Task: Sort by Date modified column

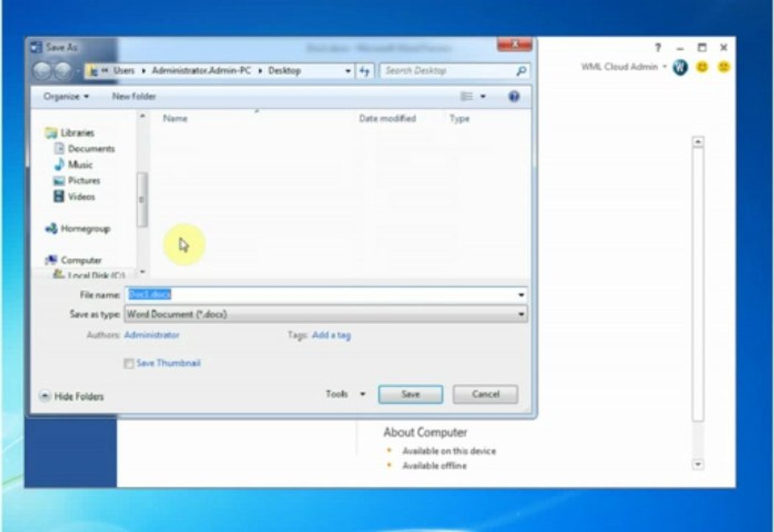Action: pos(387,118)
